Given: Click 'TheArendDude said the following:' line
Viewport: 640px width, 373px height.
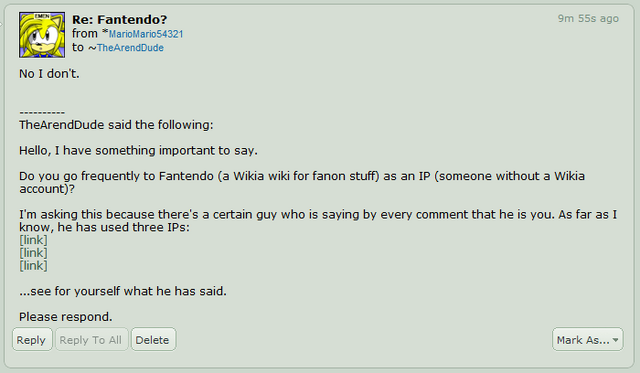Looking at the screenshot, I should pyautogui.click(x=116, y=125).
